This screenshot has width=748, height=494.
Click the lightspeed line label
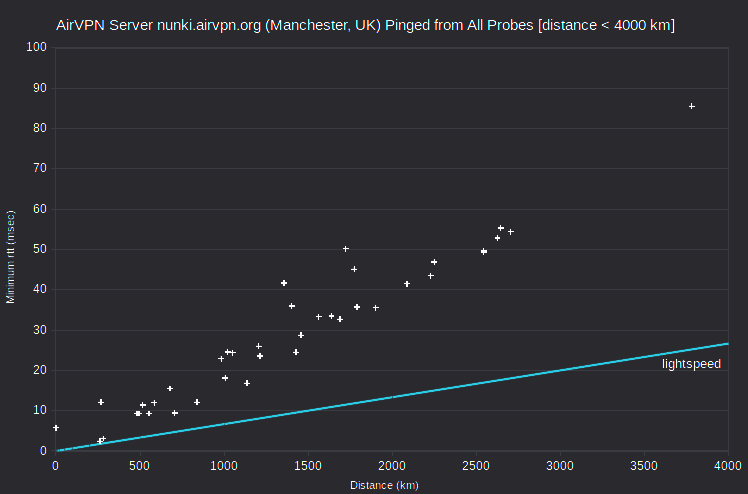(691, 364)
